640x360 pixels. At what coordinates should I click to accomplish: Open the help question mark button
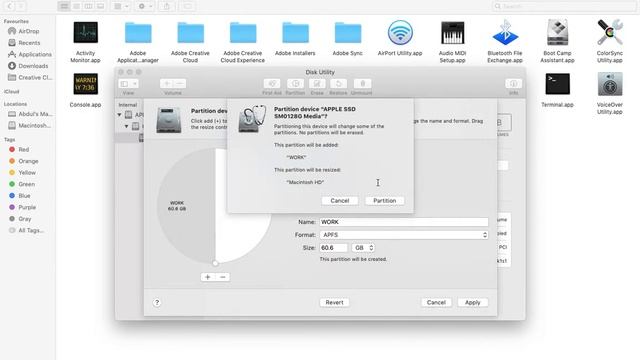point(157,302)
